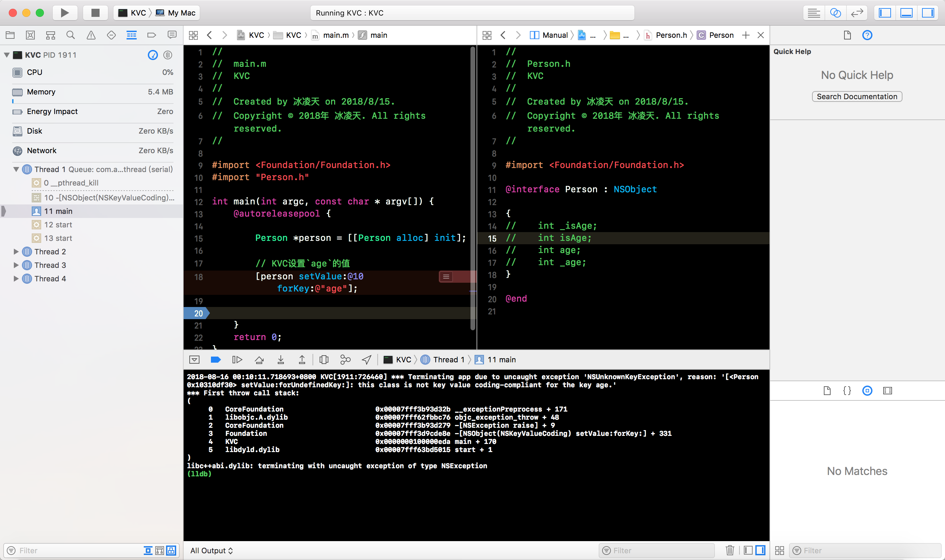The width and height of the screenshot is (945, 560).
Task: Open the Find navigator magnifier icon
Action: coord(71,35)
